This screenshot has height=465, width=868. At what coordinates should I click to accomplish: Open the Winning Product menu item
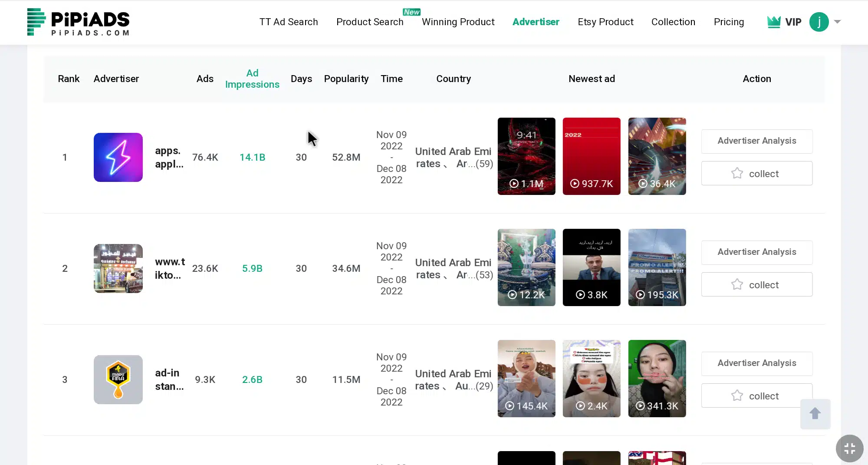coord(458,22)
